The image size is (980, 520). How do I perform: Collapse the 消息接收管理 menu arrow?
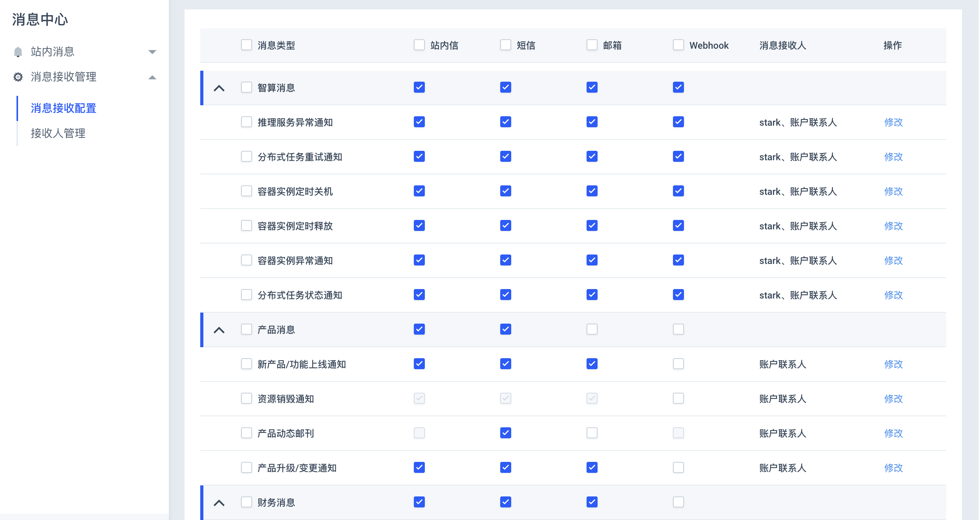pyautogui.click(x=152, y=77)
